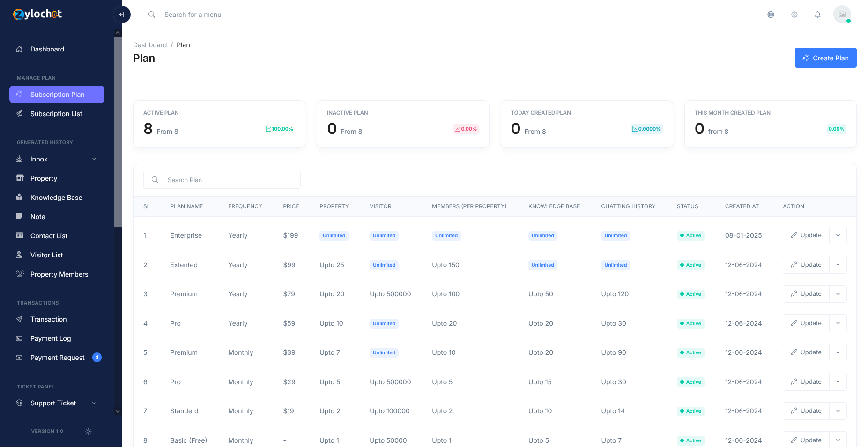Viewport: 868px width, 447px height.
Task: Toggle theme with the sun icon
Action: click(88, 432)
